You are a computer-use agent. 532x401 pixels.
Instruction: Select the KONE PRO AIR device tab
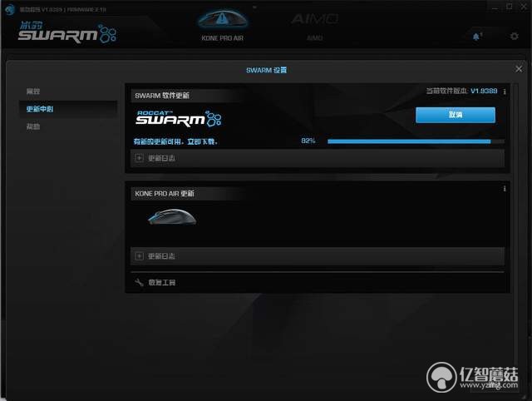point(223,26)
